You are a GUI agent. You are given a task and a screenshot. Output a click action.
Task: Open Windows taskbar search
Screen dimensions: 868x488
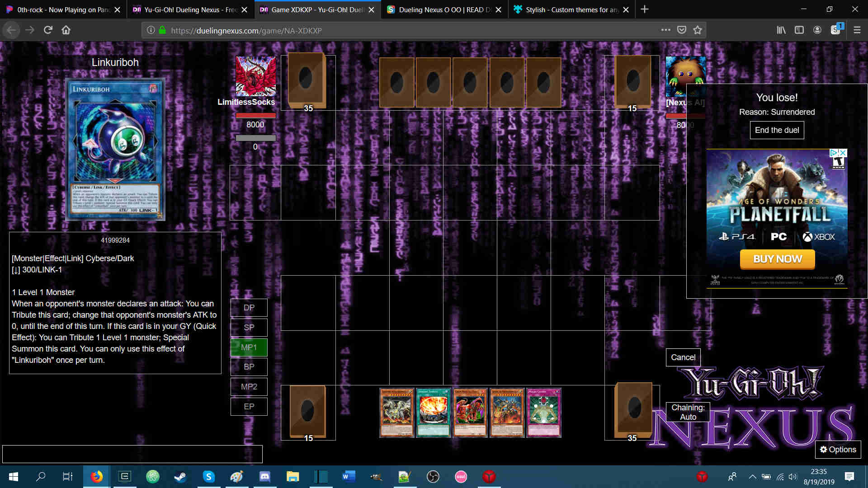[41, 477]
